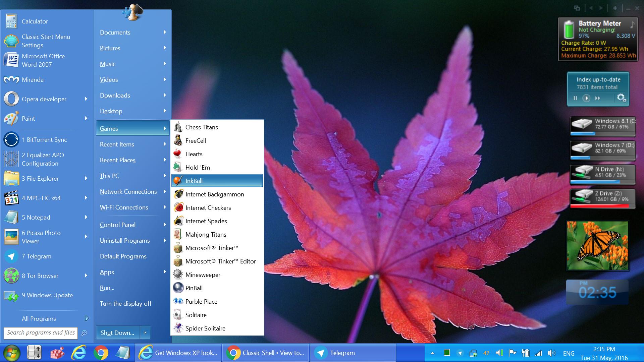Viewport: 644px width, 362px height.
Task: Open Telegram from pinned list
Action: click(39, 256)
